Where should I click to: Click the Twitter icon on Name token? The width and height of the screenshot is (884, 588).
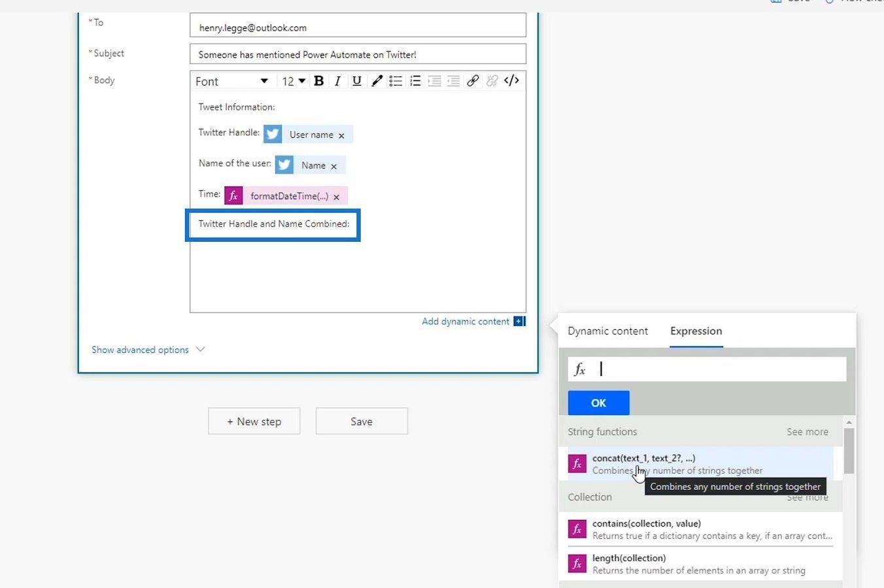pos(284,165)
